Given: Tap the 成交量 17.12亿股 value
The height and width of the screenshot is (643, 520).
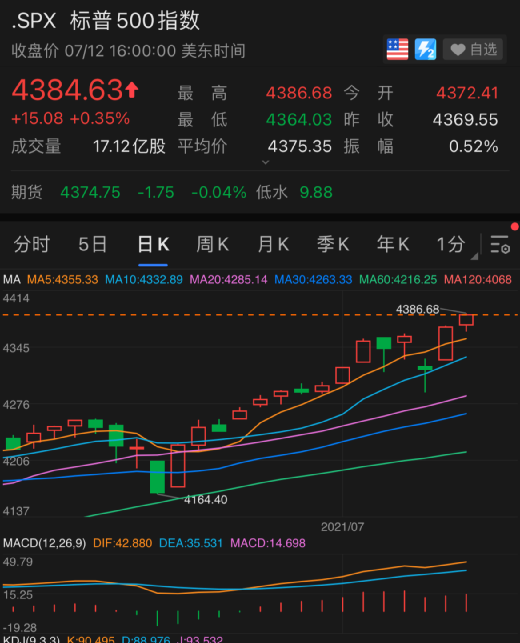Looking at the screenshot, I should coord(129,146).
